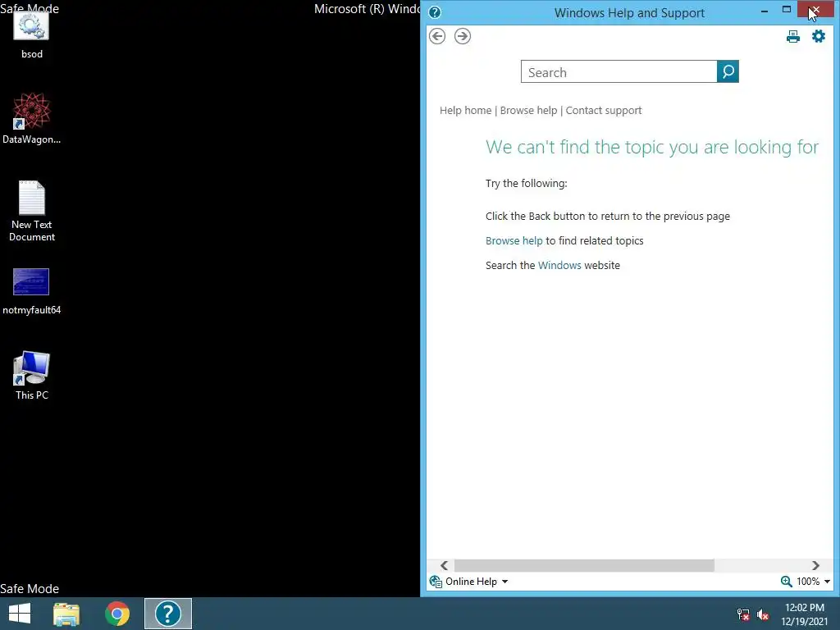Open Help settings gear icon

coord(819,36)
